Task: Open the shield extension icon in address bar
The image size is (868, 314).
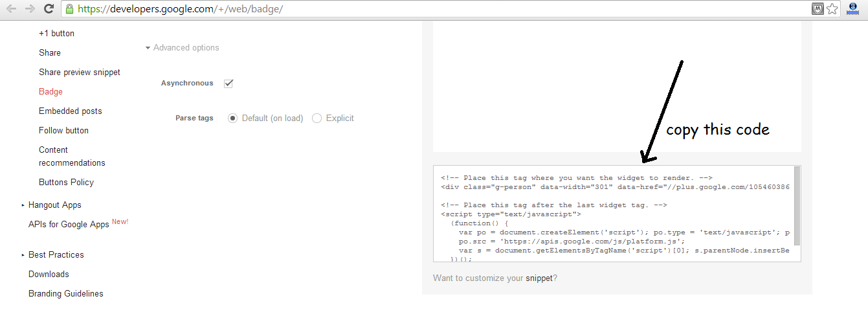Action: tap(818, 9)
